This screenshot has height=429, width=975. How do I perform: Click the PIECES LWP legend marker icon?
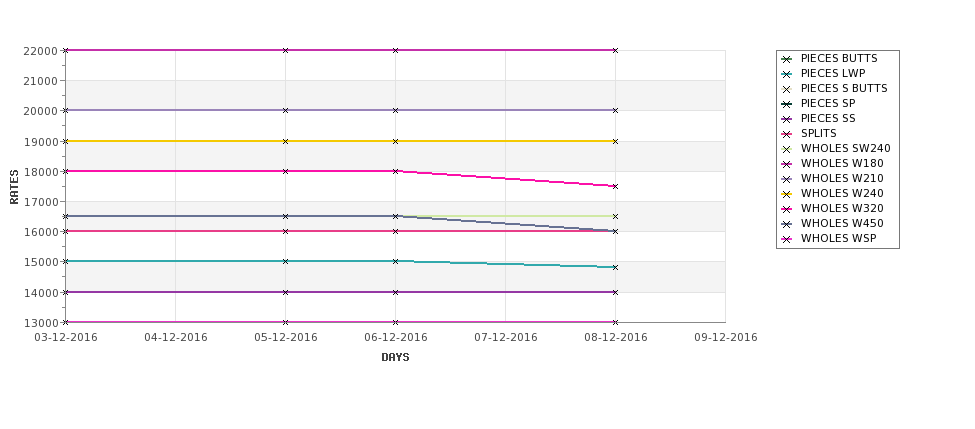click(x=786, y=74)
